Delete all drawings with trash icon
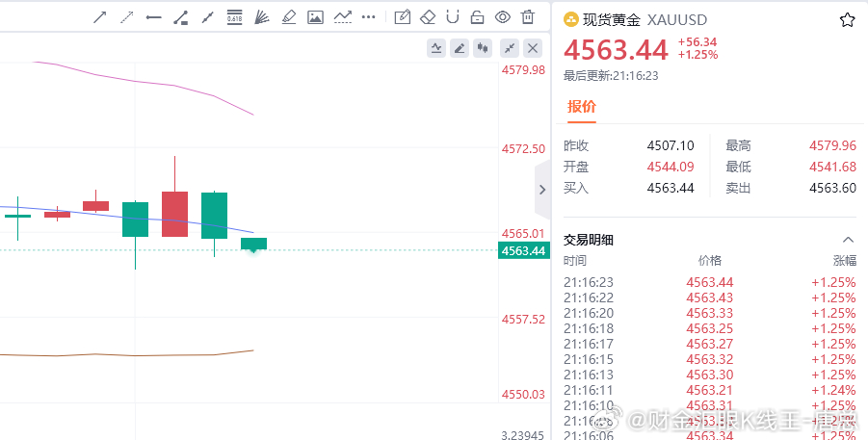This screenshot has width=868, height=440. point(528,17)
